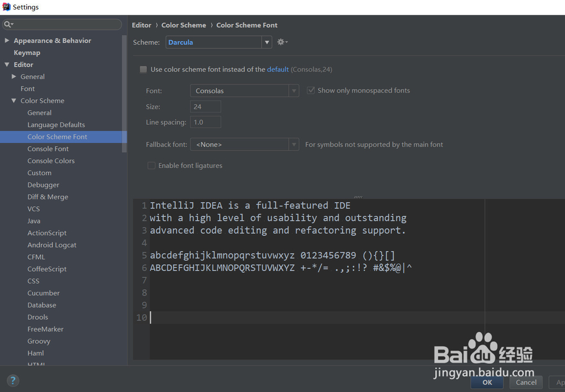Click the Line spacing field
This screenshot has width=565, height=392.
pyautogui.click(x=206, y=122)
